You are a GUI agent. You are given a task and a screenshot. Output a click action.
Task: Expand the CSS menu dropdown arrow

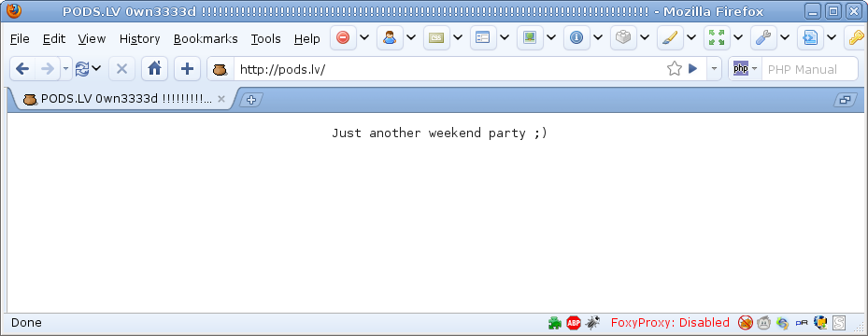457,37
